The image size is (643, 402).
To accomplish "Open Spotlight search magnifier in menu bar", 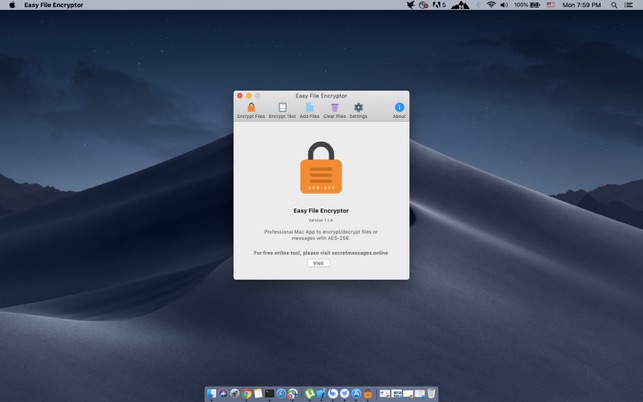I will 614,5.
